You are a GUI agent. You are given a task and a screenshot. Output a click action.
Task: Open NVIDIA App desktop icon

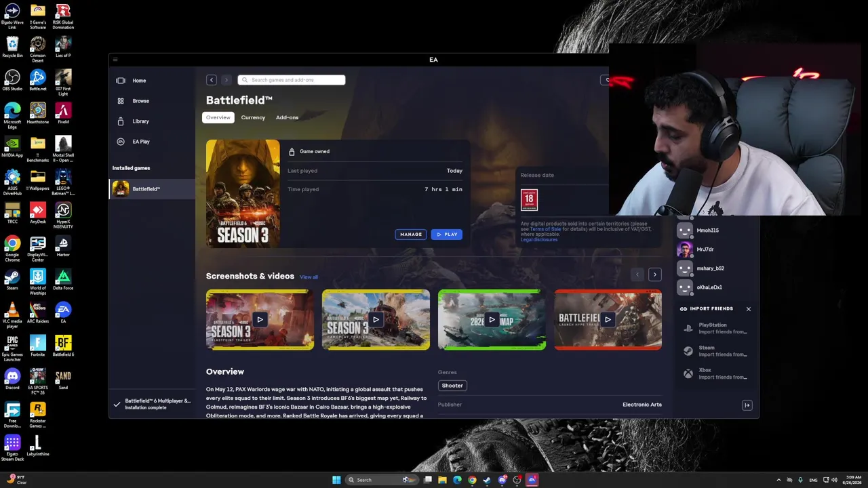pyautogui.click(x=12, y=146)
